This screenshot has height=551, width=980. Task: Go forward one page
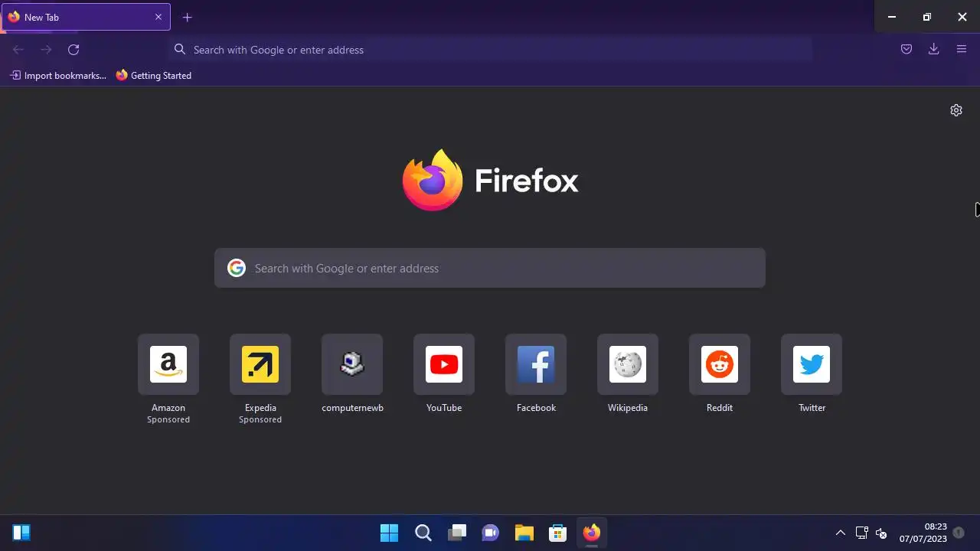46,50
